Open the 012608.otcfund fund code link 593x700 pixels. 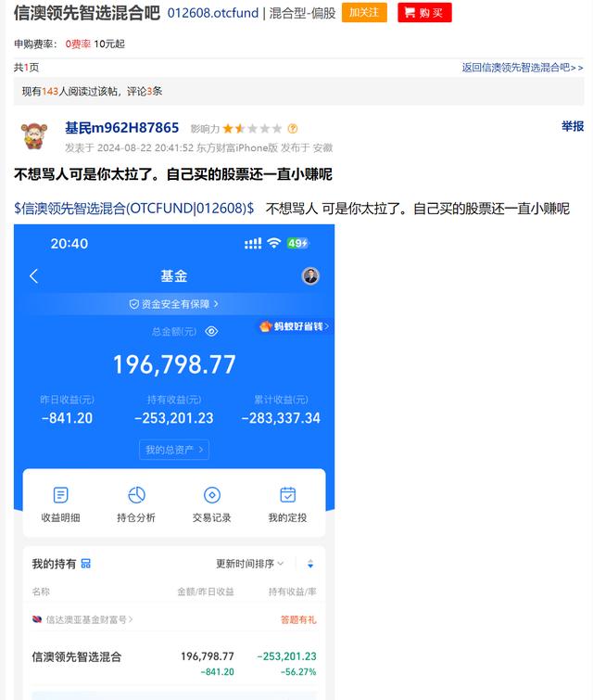coord(213,13)
